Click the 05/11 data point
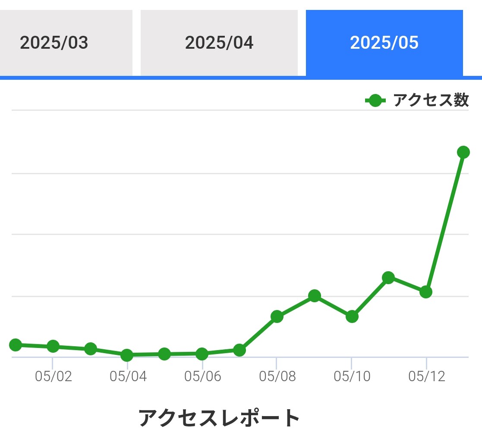Image resolution: width=482 pixels, height=448 pixels. [388, 278]
